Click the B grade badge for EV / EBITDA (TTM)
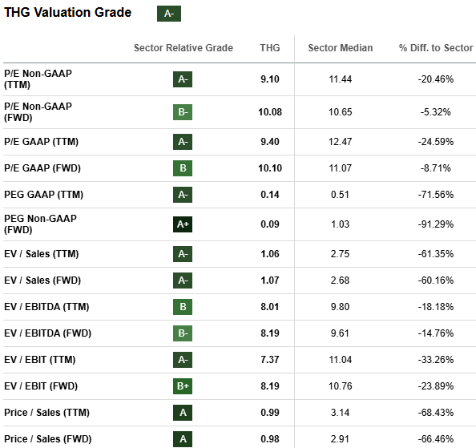The width and height of the screenshot is (476, 448). (x=183, y=307)
